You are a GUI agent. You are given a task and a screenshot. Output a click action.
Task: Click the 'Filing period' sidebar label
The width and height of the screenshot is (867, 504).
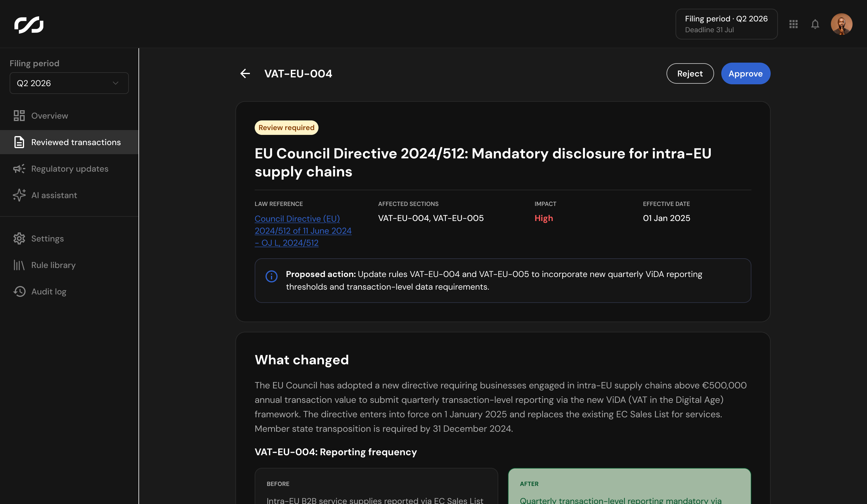coord(34,63)
